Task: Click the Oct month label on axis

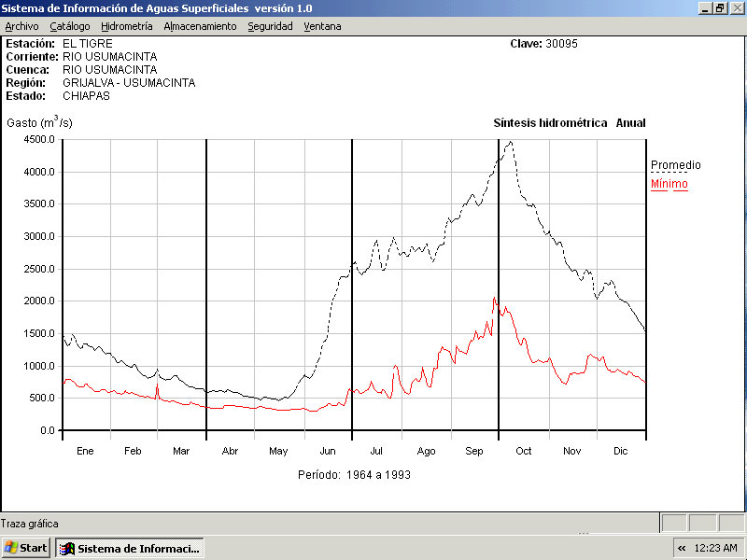Action: [524, 451]
